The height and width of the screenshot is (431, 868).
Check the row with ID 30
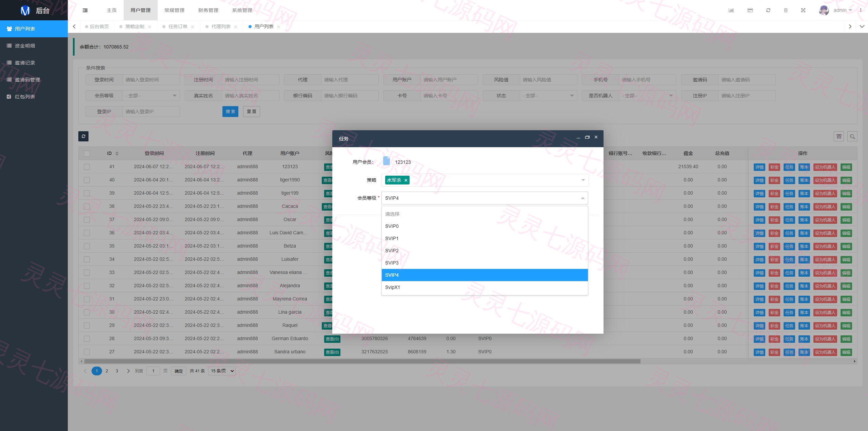(87, 312)
